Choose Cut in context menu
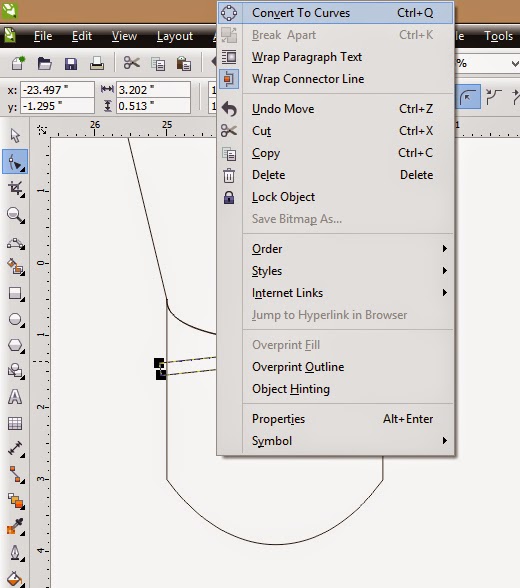 pyautogui.click(x=336, y=131)
